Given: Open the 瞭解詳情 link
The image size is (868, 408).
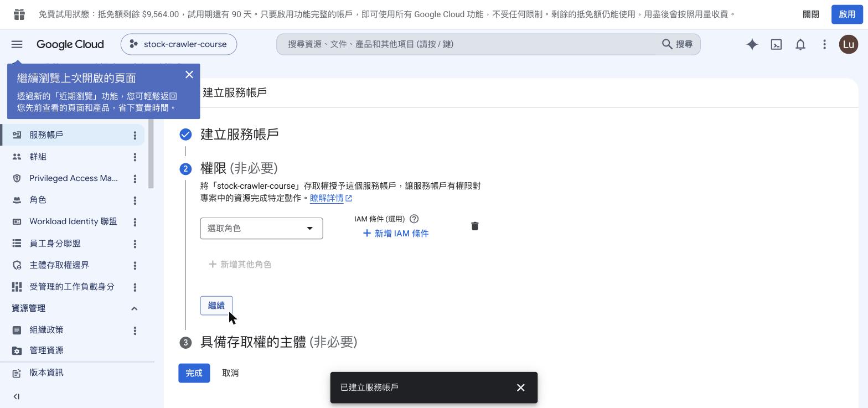Looking at the screenshot, I should 330,198.
